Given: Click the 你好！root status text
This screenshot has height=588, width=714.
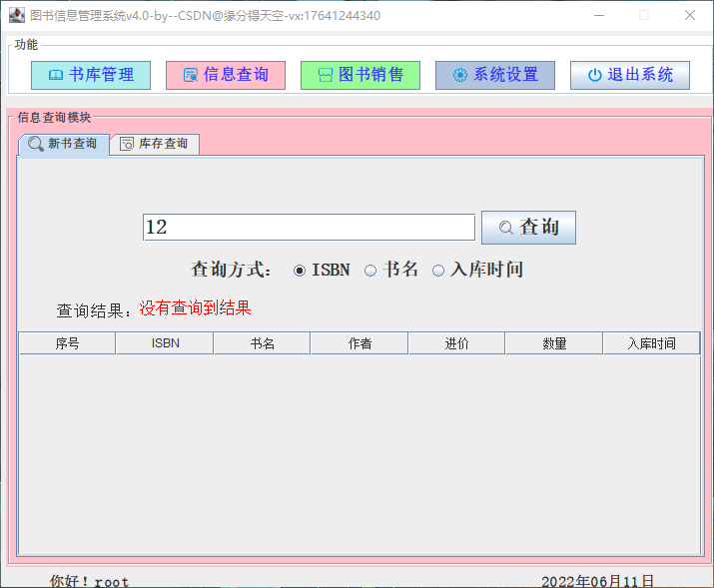Looking at the screenshot, I should point(89,581).
